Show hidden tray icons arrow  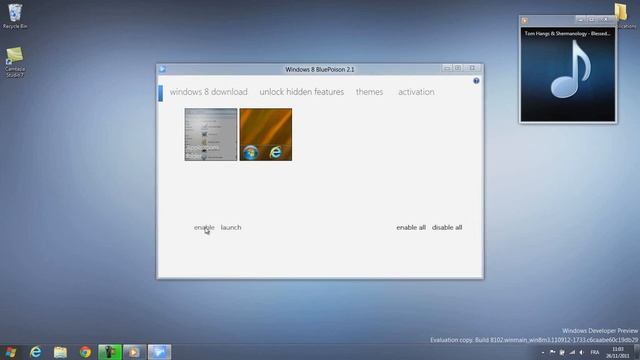[x=542, y=353]
